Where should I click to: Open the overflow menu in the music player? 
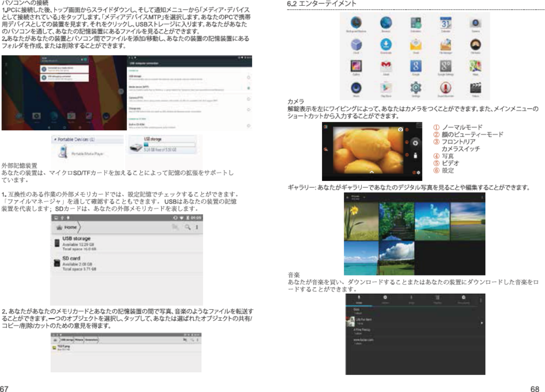pos(481,300)
